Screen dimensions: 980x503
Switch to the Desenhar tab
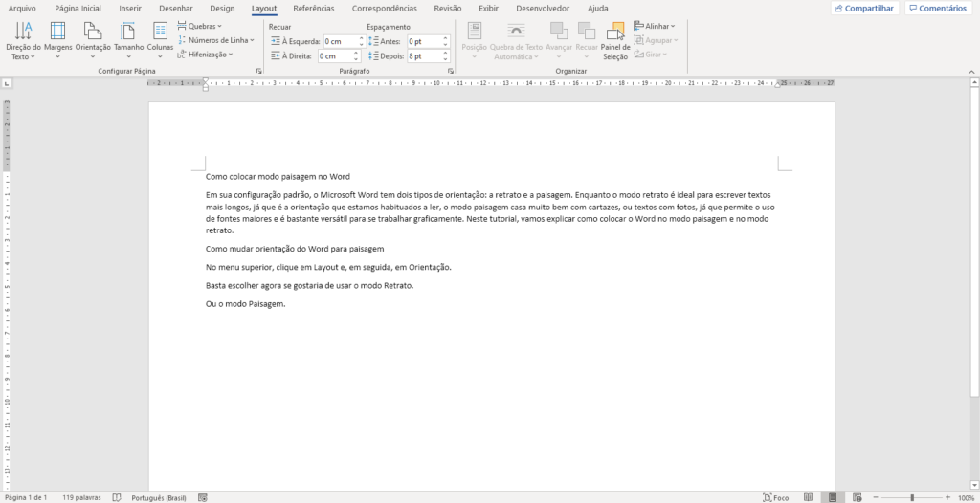pyautogui.click(x=176, y=8)
